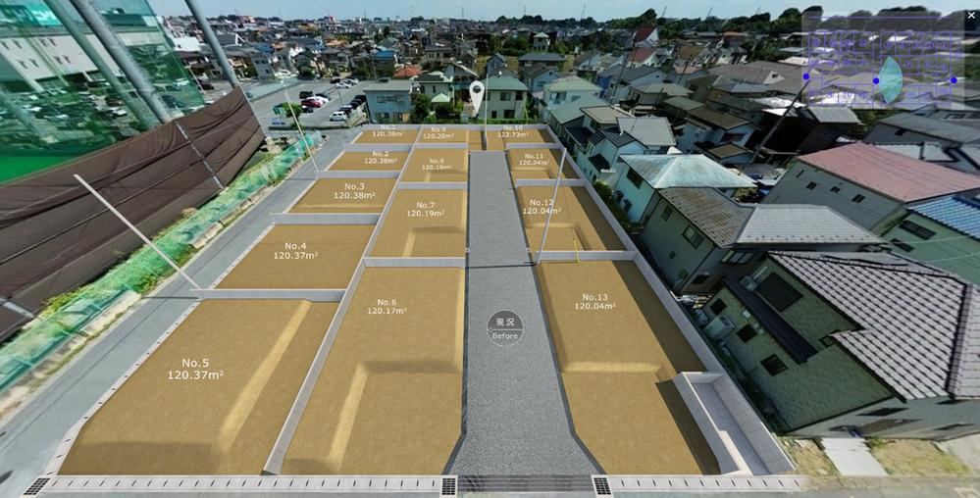
Task: Select lot label No.12 120.04m²
Action: tap(542, 207)
